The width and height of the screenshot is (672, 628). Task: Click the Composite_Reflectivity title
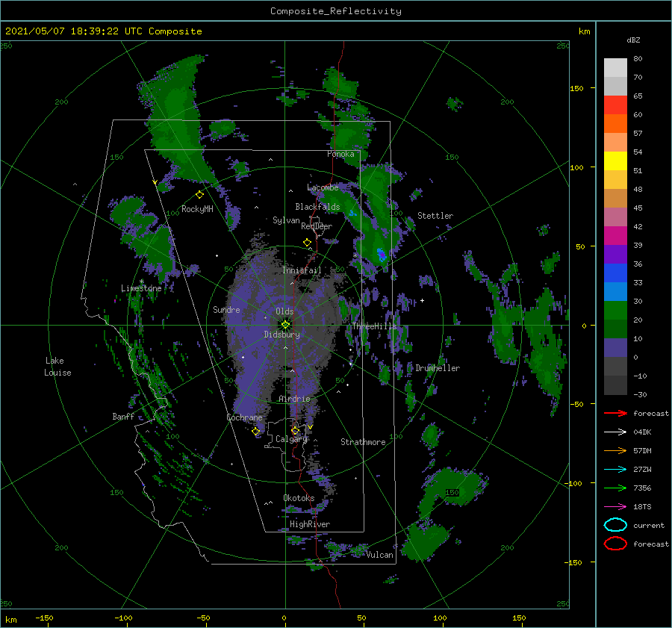pyautogui.click(x=336, y=11)
